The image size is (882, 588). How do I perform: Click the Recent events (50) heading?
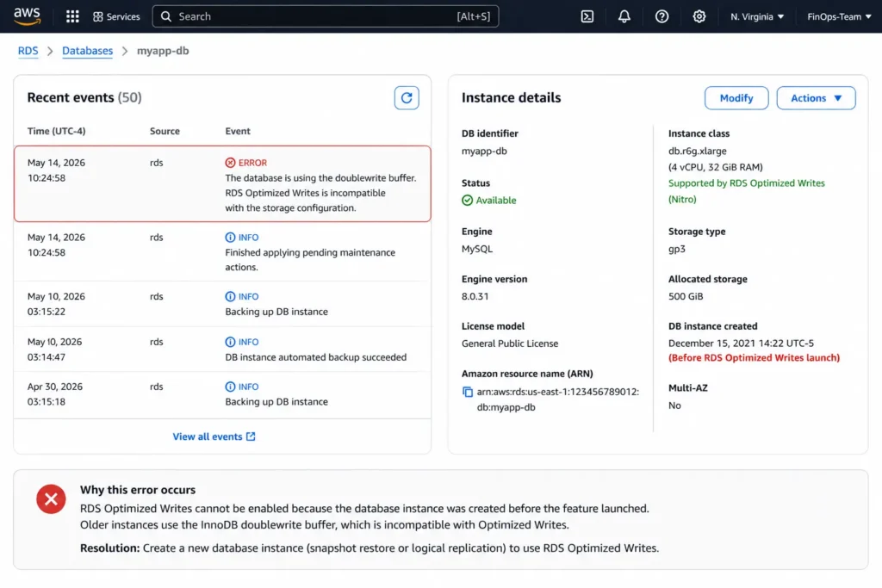84,97
